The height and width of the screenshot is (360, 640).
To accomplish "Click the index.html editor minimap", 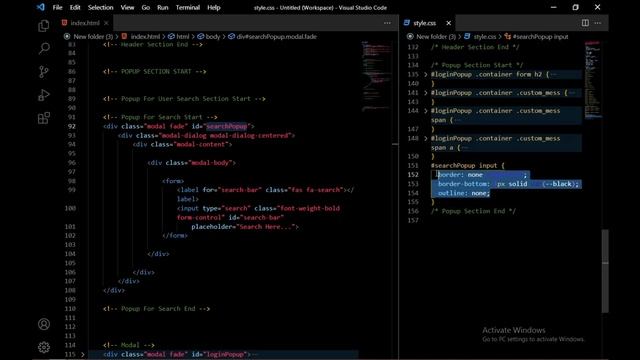I will tap(376, 76).
